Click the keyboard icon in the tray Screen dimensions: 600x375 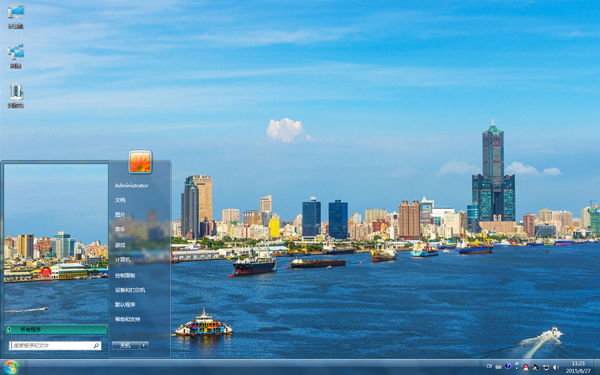[499, 367]
